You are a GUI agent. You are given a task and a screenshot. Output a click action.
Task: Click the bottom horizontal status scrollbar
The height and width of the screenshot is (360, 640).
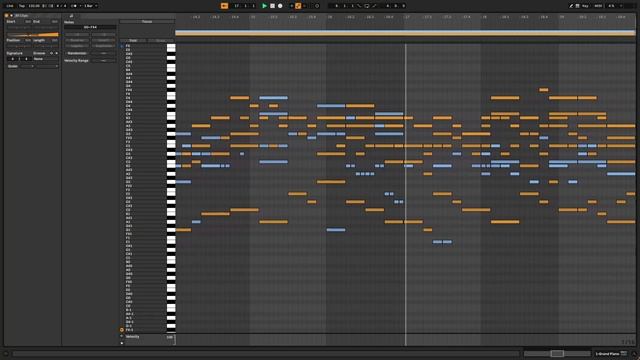[x=265, y=353]
